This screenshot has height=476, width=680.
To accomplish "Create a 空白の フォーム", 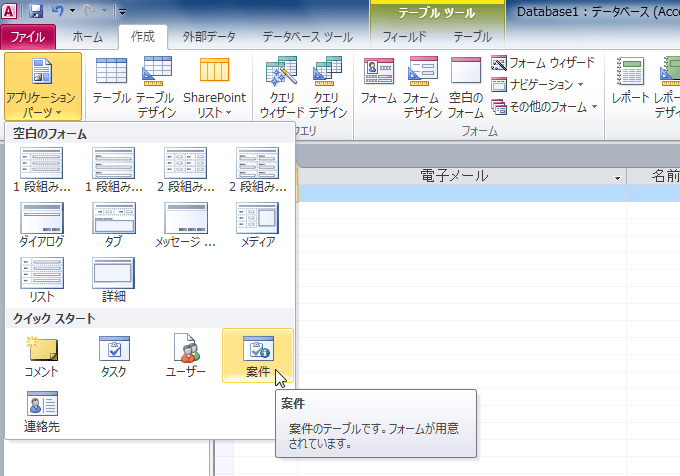I will 466,87.
